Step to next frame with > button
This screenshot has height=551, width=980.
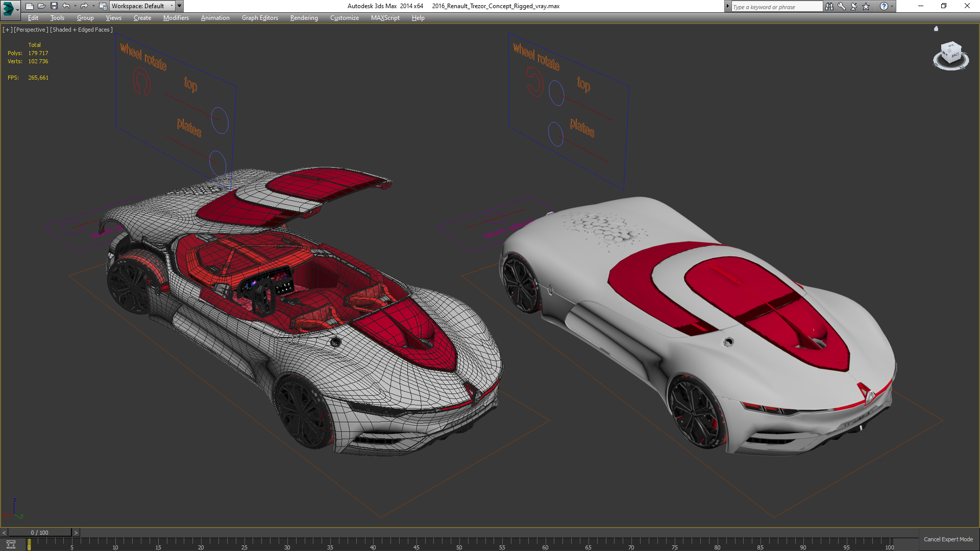pyautogui.click(x=76, y=533)
